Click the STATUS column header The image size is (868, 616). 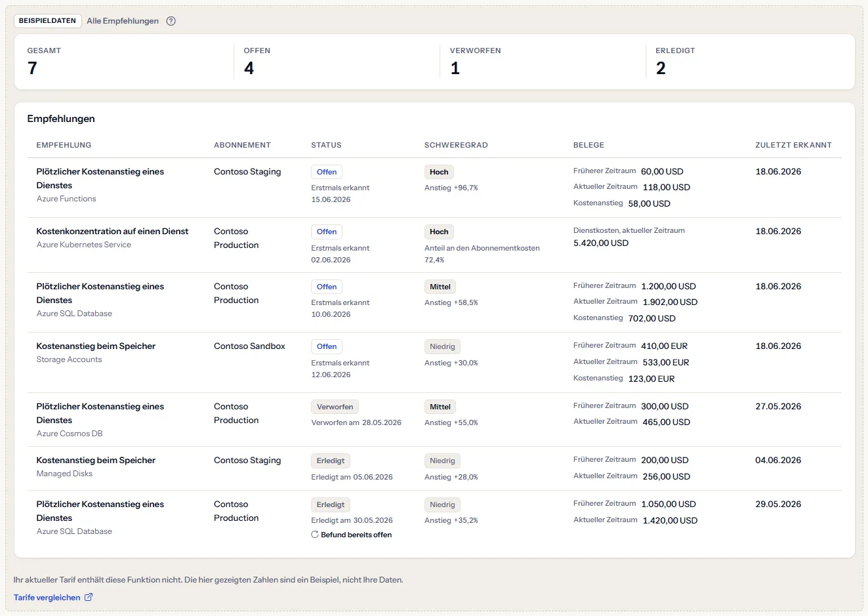click(326, 145)
